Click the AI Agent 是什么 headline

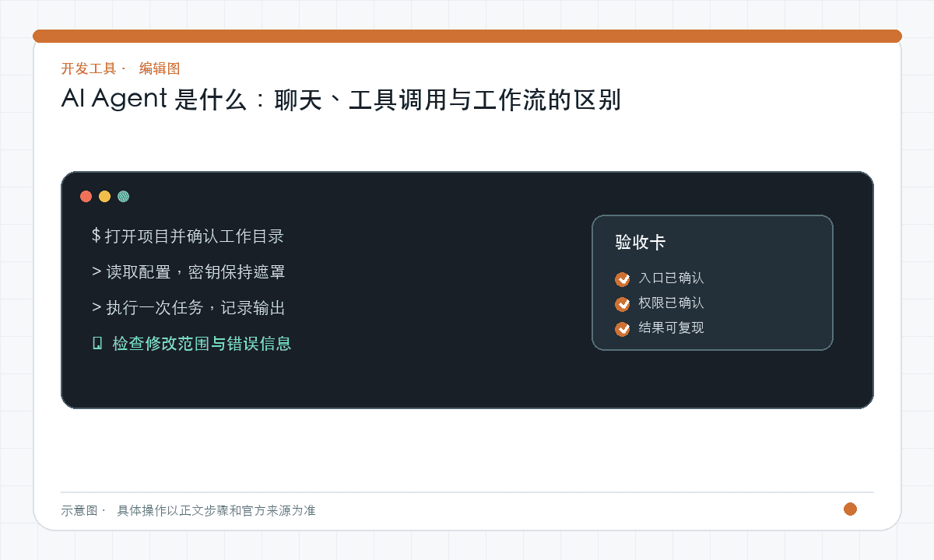[341, 100]
